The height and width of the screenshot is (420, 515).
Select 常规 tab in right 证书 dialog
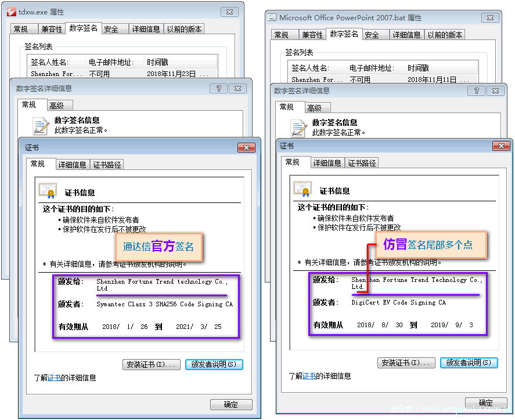click(x=296, y=162)
